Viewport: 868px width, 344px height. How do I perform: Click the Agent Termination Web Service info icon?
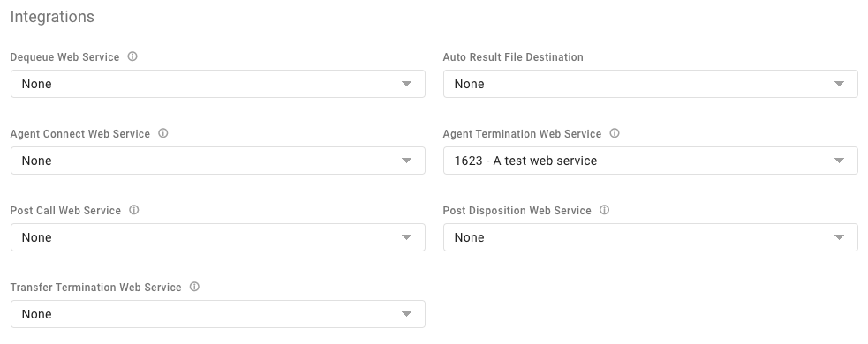click(615, 133)
